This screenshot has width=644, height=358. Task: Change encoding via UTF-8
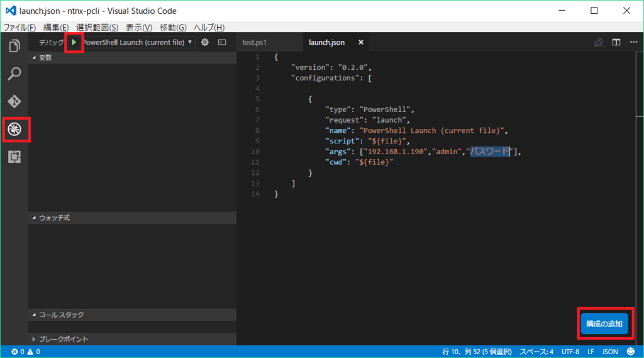570,352
